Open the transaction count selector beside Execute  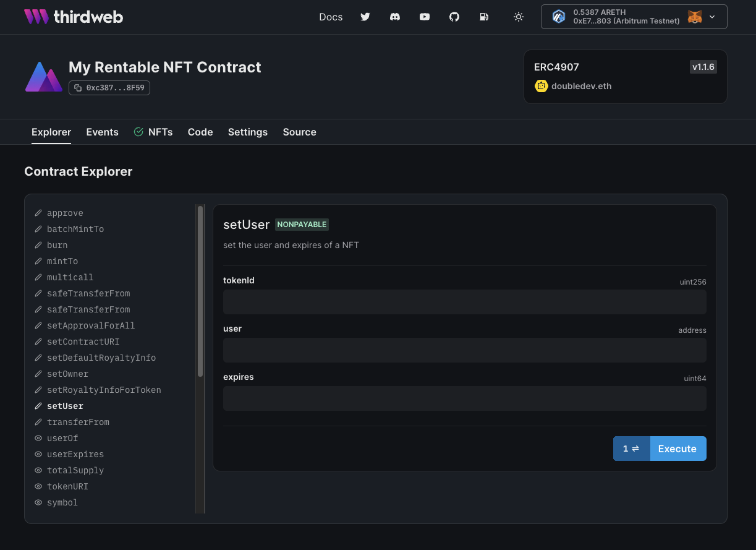pyautogui.click(x=632, y=449)
